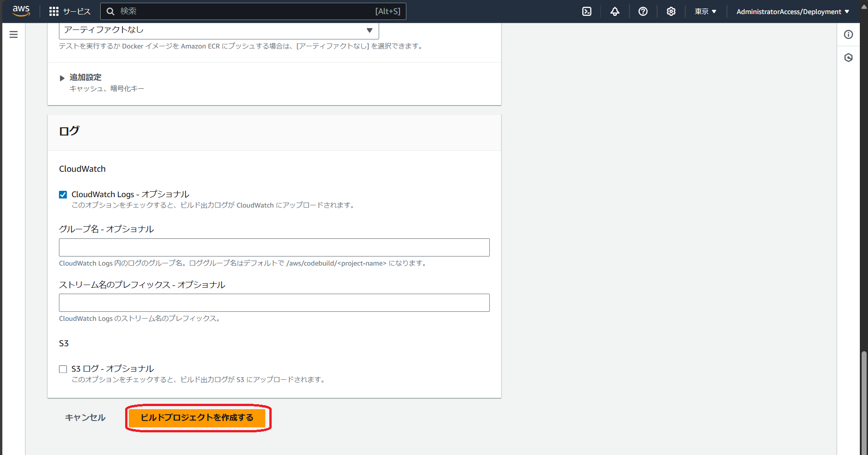This screenshot has width=868, height=455.
Task: Open the help question mark menu
Action: 643,11
